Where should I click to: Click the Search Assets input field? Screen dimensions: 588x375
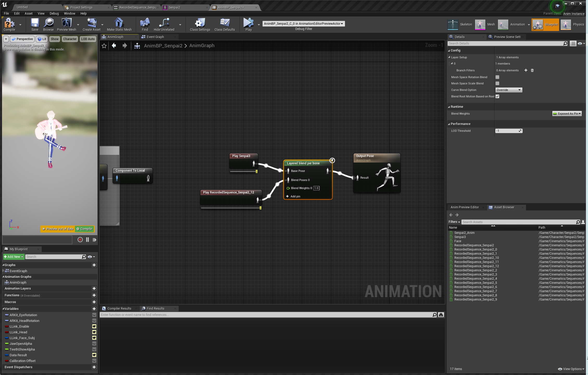coord(518,222)
